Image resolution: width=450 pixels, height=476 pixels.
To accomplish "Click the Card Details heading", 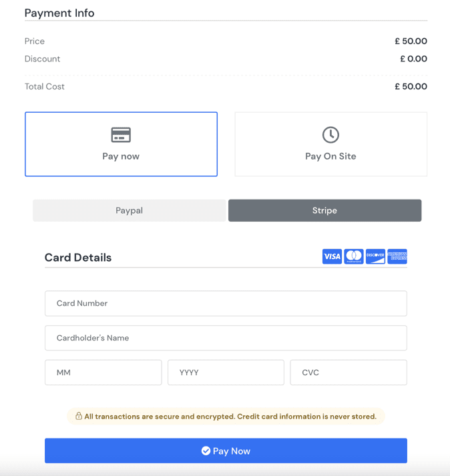I will [78, 258].
